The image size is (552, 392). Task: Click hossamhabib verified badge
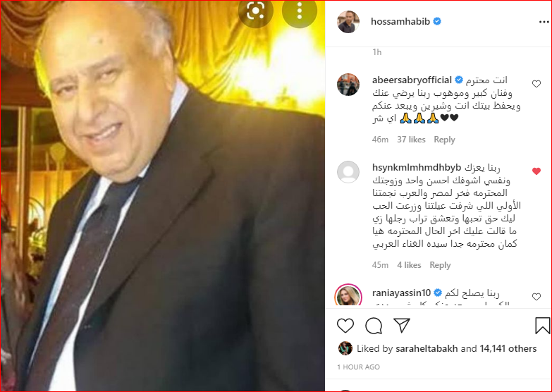(437, 21)
